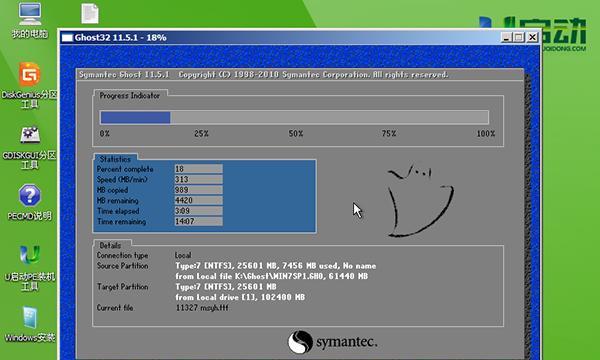Select the Percent complete value field

(198, 169)
